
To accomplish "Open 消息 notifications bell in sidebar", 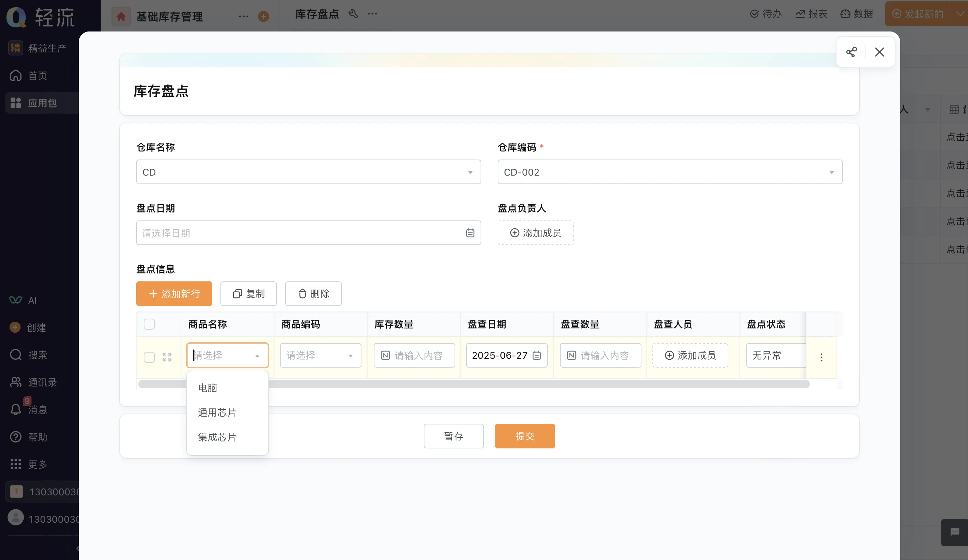I will [x=16, y=409].
